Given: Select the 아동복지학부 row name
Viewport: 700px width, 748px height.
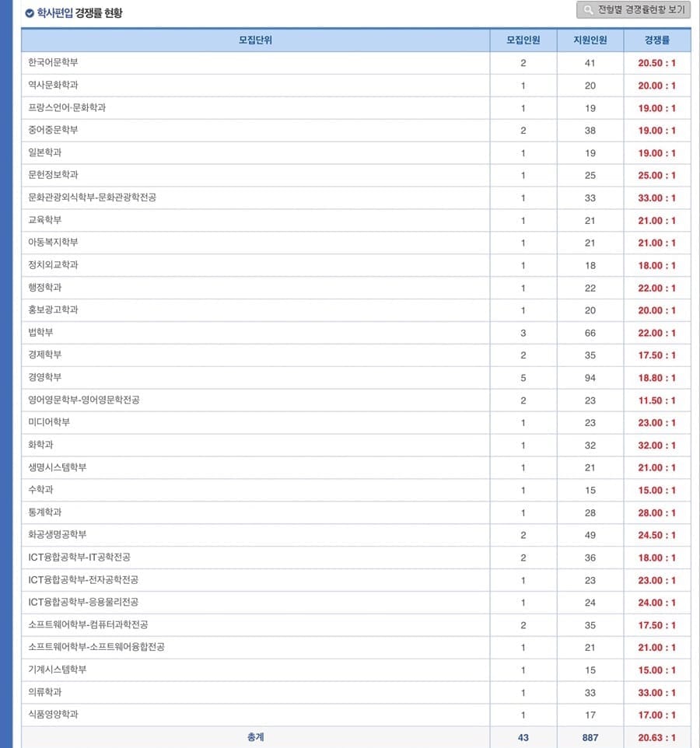Looking at the screenshot, I should tap(53, 243).
